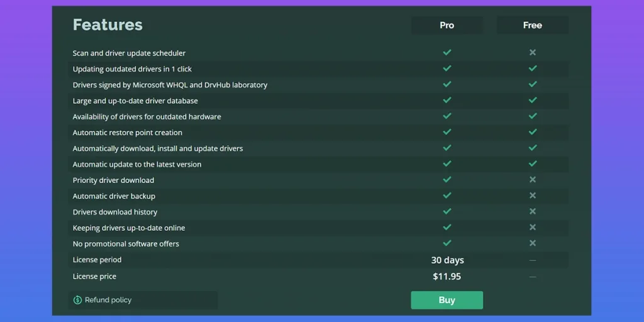Select the Pro column header
Screen dimensions: 644x322
point(447,25)
